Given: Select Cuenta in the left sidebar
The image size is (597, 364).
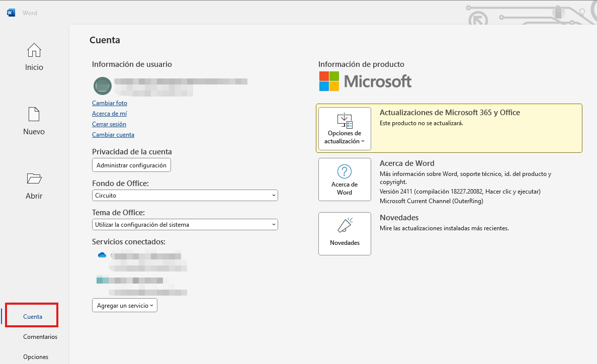Looking at the screenshot, I should (32, 316).
